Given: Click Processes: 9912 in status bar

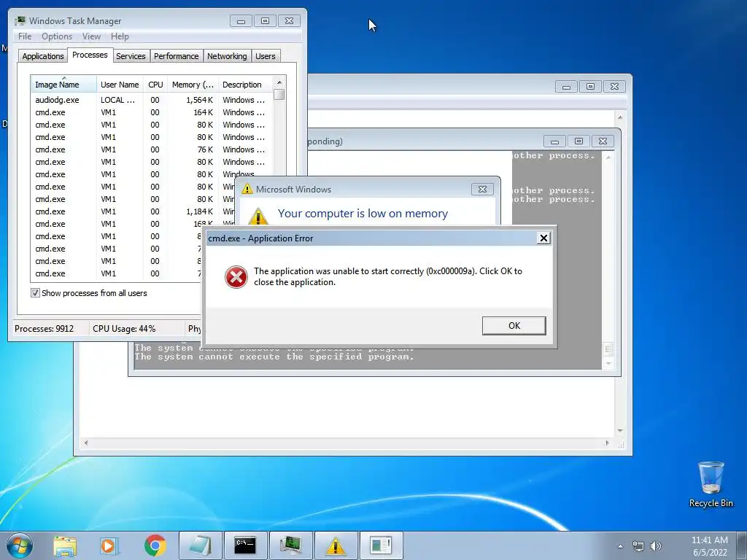Looking at the screenshot, I should point(44,329).
